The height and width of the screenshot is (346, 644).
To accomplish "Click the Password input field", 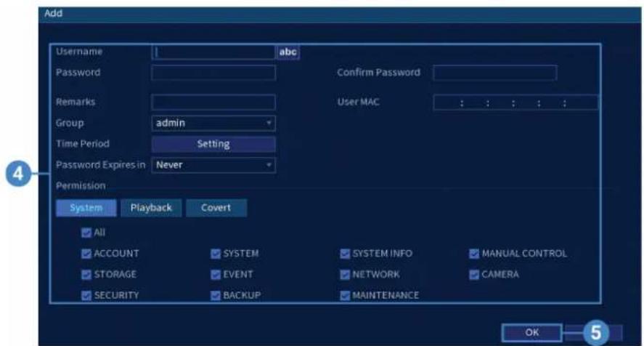I will [x=213, y=73].
